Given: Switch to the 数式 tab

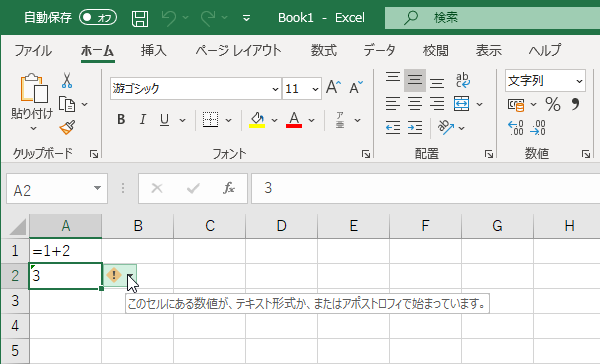Looking at the screenshot, I should pyautogui.click(x=324, y=51).
